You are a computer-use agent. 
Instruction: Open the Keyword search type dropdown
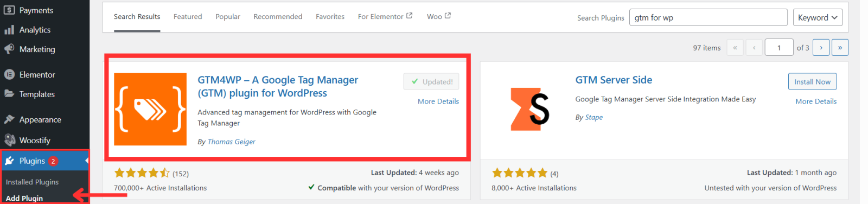[818, 17]
